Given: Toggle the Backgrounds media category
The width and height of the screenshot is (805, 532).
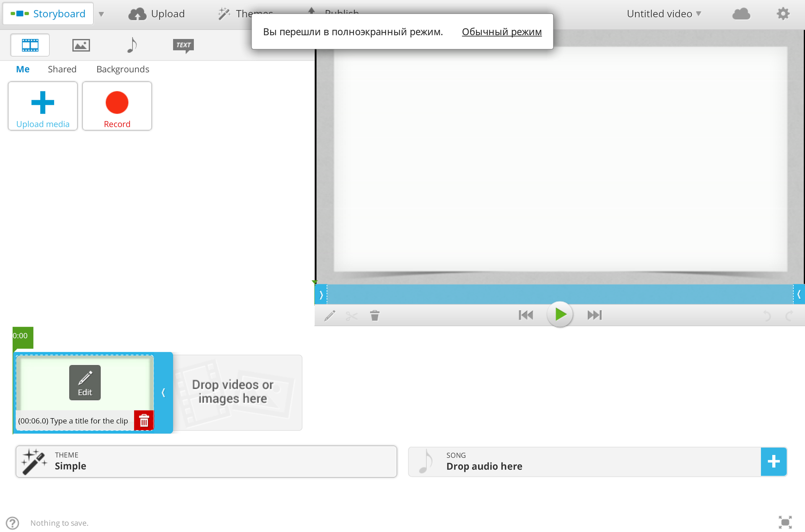Looking at the screenshot, I should point(122,70).
